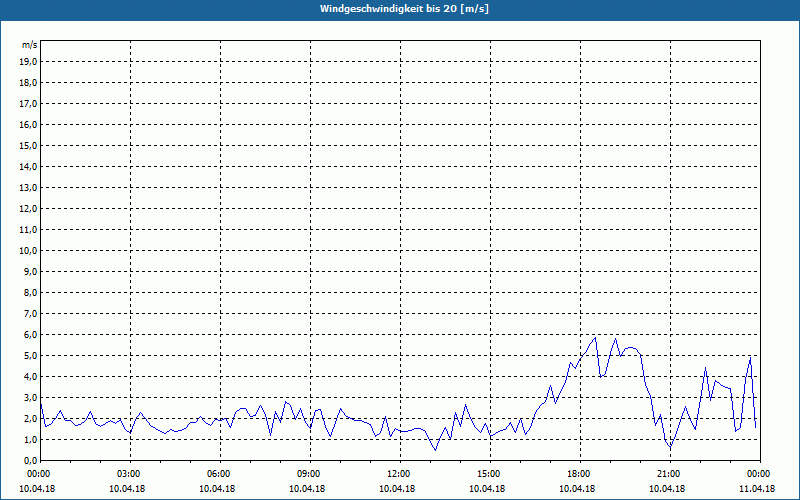Click the '10,0' y-axis label
This screenshot has height=500, width=800.
tap(29, 251)
